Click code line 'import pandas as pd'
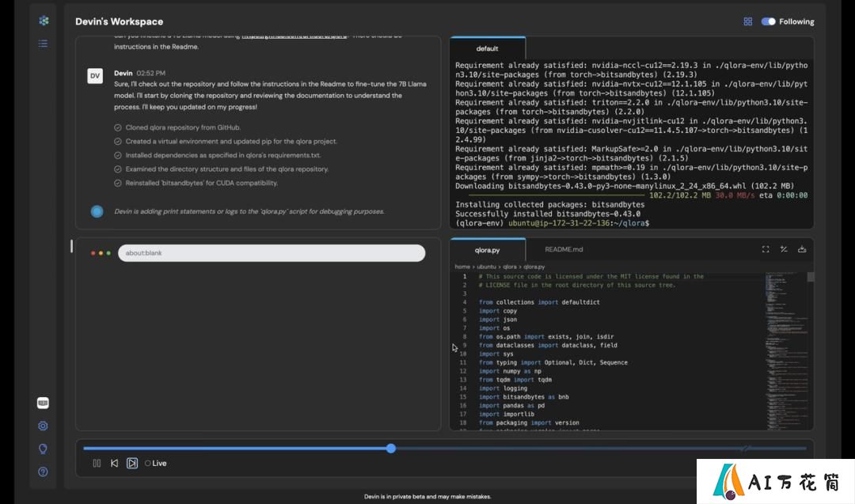 click(x=512, y=406)
